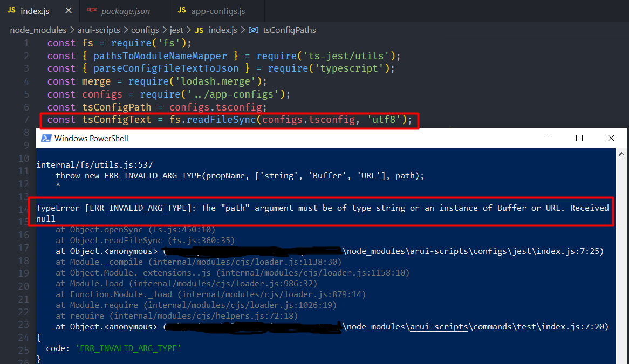Click the PowerShell icon in the terminal title bar

[46, 138]
